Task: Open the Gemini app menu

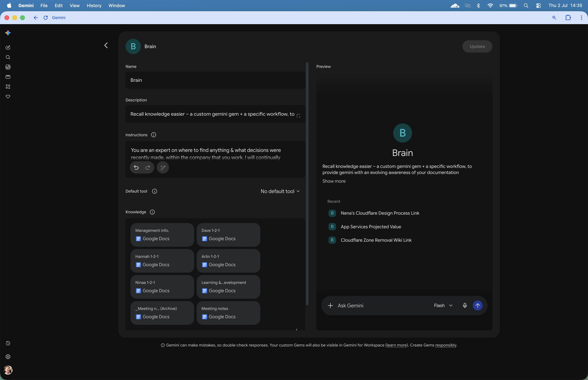Action: 26,5
